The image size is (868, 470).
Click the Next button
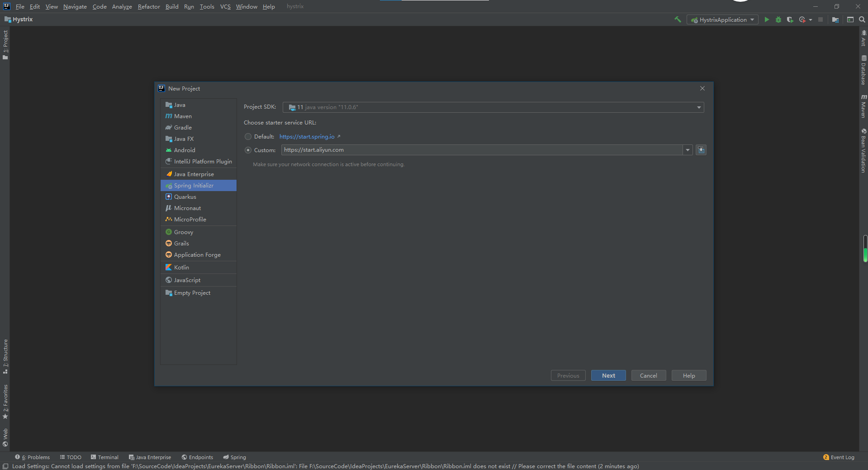pos(608,375)
